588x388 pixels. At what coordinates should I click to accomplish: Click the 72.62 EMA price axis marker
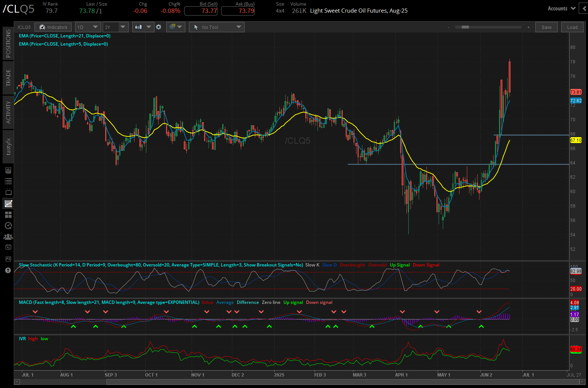click(x=576, y=101)
